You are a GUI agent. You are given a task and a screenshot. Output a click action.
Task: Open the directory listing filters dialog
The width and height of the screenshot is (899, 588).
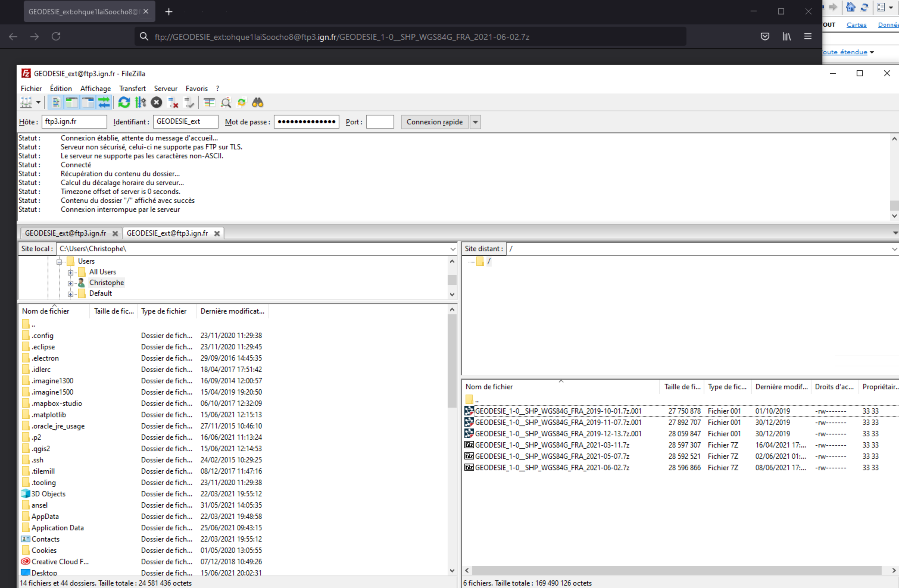click(209, 102)
